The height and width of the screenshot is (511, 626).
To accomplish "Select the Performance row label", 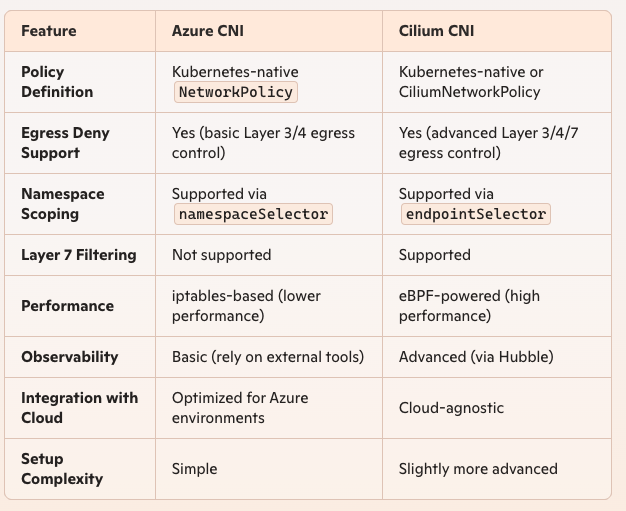I will coord(67,306).
